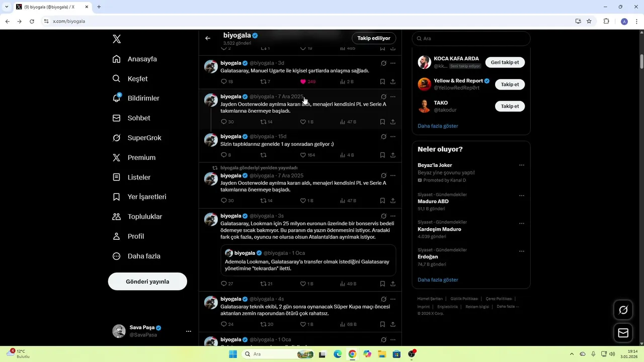644x362 pixels.
Task: Like the 'Sizin taptıklarınız' post
Action: (303, 155)
